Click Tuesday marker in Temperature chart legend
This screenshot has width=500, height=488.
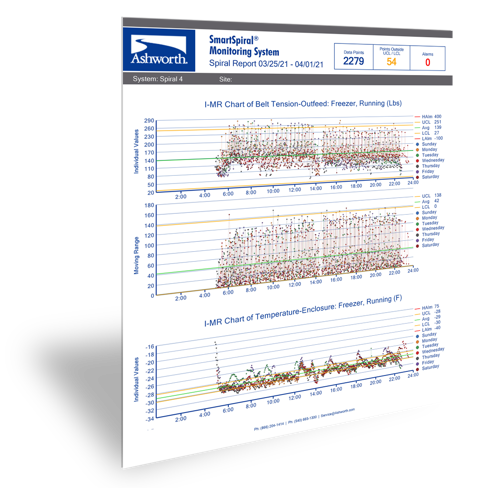[417, 347]
